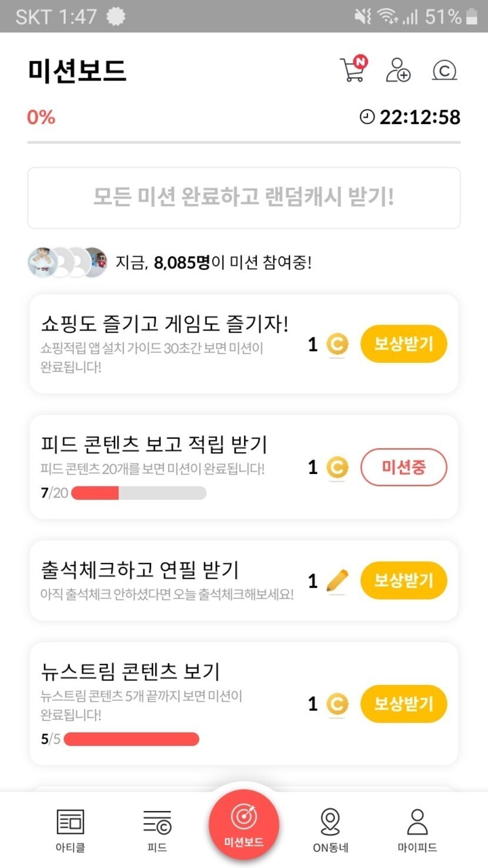Screen dimensions: 488x868
Task: Open the 아티클 tab
Action: [71, 830]
